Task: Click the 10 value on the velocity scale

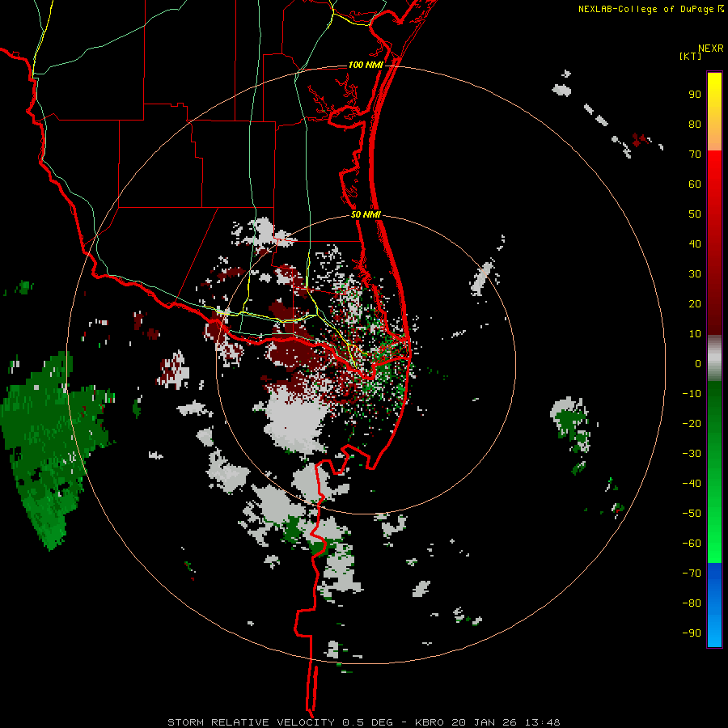Action: click(x=695, y=334)
